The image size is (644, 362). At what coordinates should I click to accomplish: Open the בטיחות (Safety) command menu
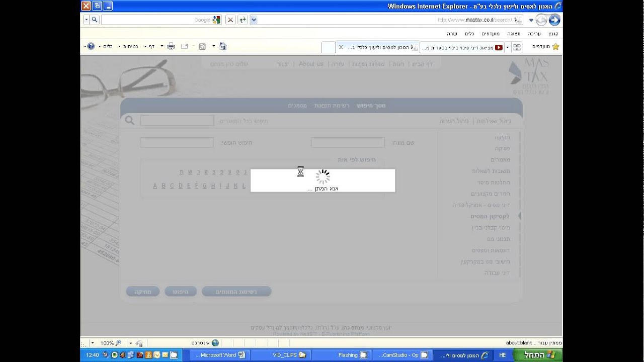[129, 46]
